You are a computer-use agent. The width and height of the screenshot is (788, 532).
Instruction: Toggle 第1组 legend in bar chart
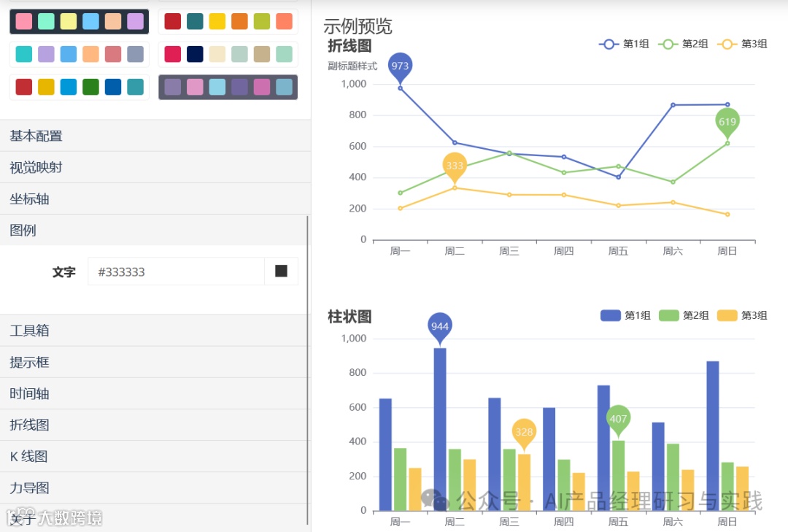coord(626,315)
